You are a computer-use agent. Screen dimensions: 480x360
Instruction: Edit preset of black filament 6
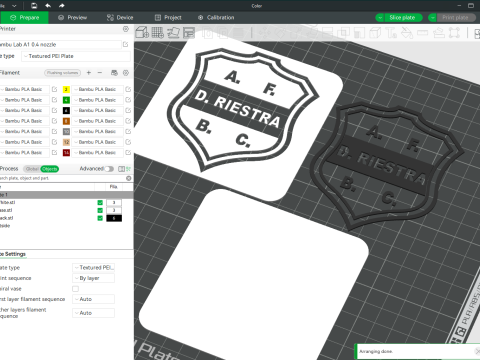coord(128,110)
